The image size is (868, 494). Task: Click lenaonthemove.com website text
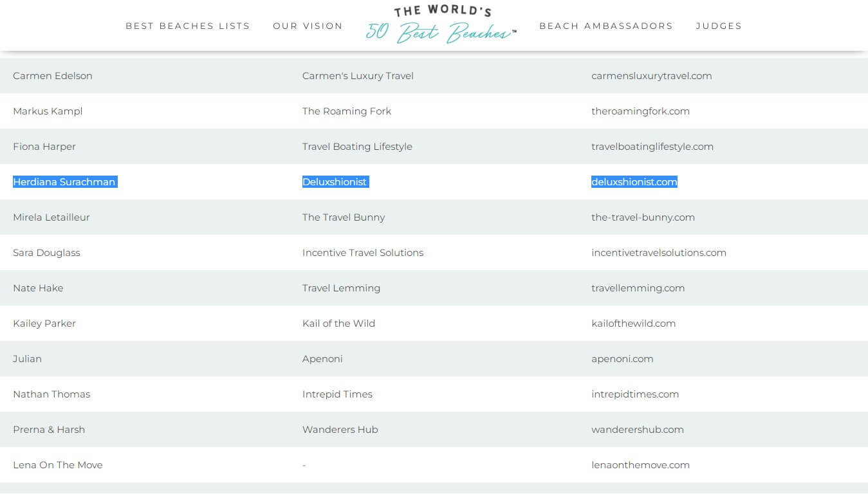640,465
